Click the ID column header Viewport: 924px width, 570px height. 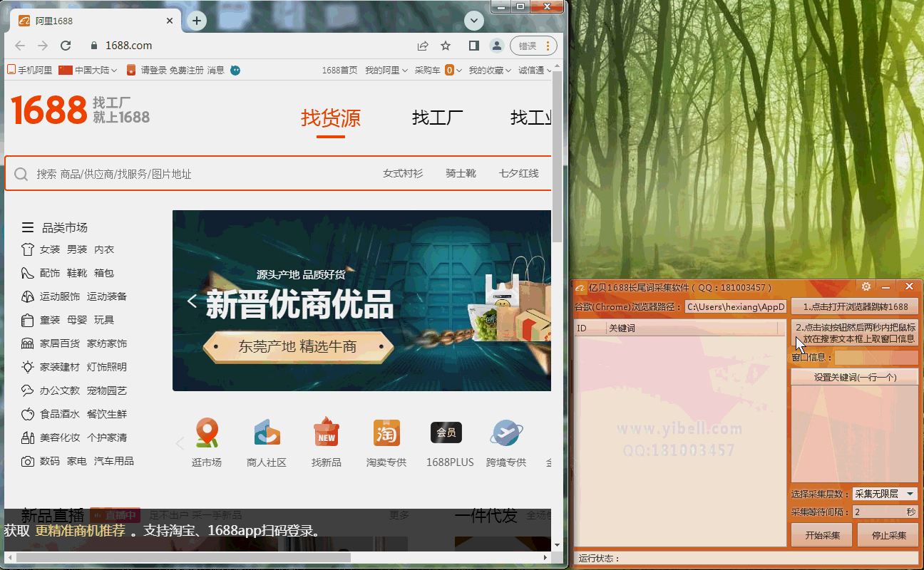[590, 328]
